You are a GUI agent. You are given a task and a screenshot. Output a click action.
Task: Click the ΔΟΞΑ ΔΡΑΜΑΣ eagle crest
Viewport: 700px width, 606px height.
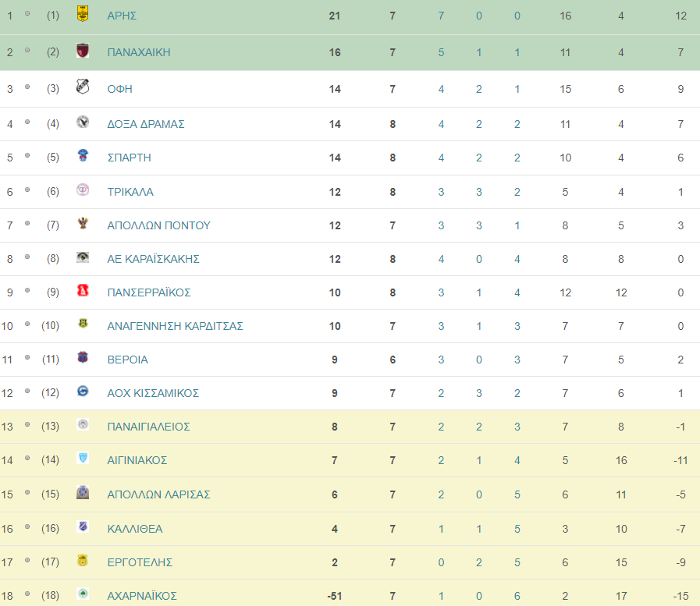click(x=83, y=122)
